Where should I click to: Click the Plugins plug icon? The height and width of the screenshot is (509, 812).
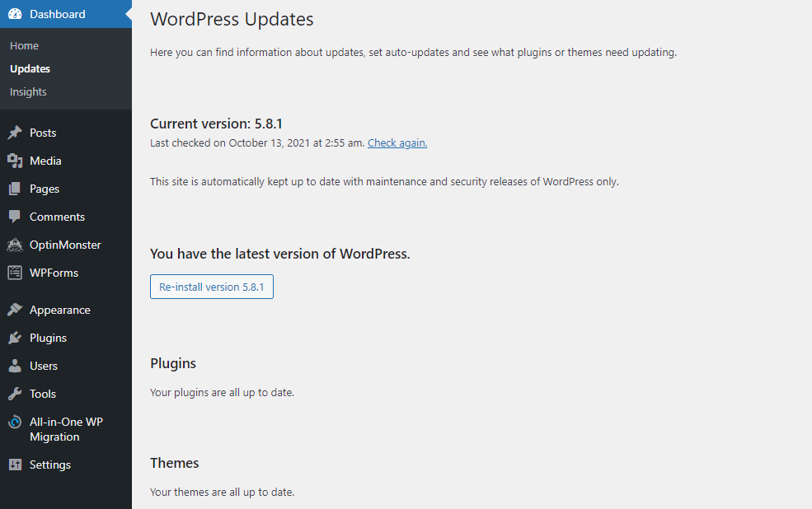point(15,338)
